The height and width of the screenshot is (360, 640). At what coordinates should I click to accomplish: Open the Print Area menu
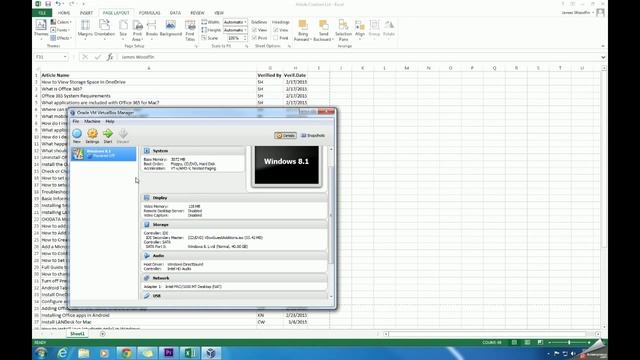[x=137, y=30]
